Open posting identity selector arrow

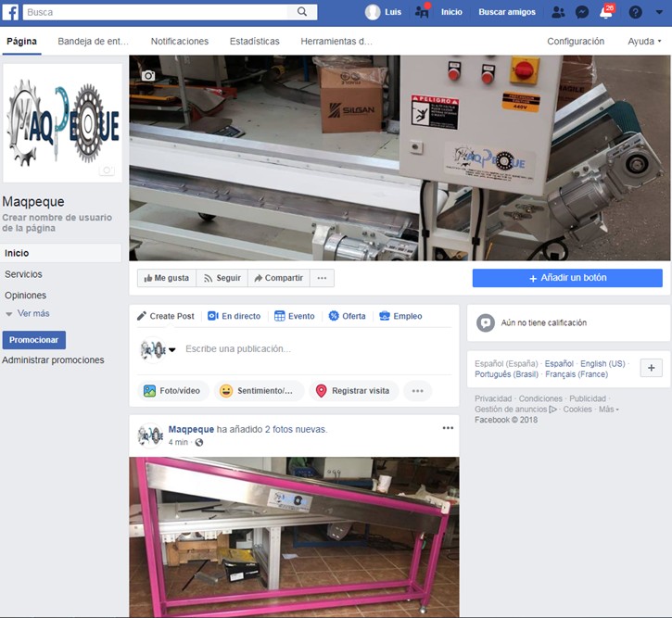tap(172, 349)
